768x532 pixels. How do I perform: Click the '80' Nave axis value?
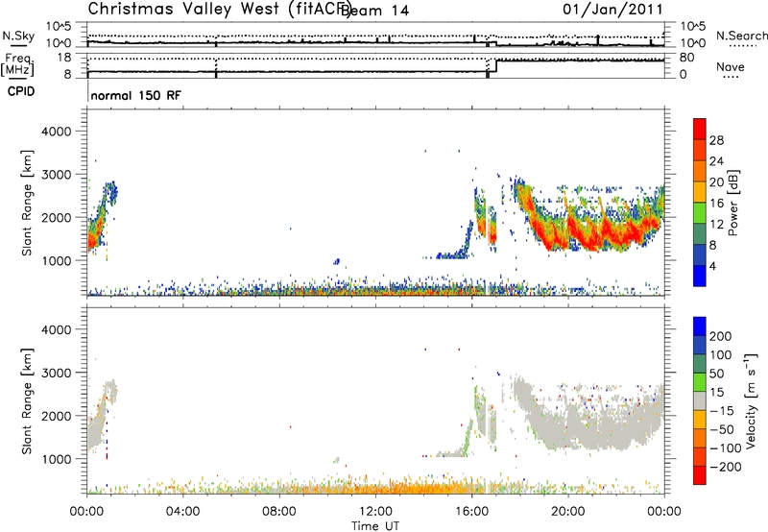[x=686, y=58]
